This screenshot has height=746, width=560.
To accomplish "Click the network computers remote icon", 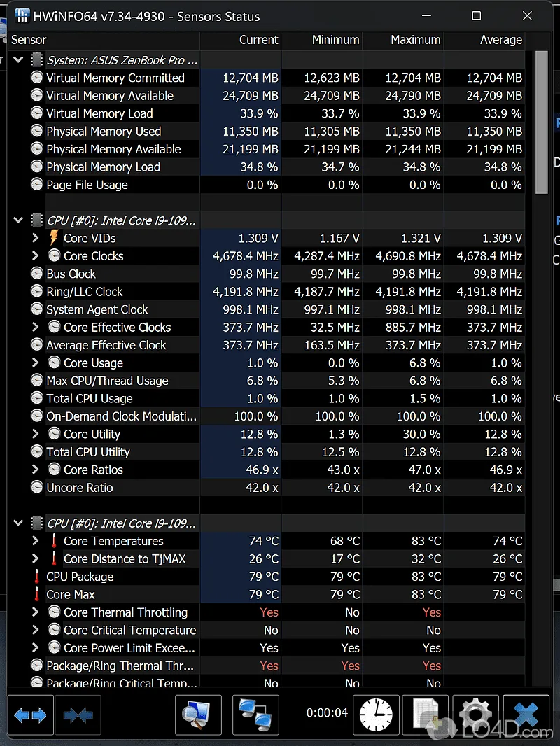I will pos(255,715).
